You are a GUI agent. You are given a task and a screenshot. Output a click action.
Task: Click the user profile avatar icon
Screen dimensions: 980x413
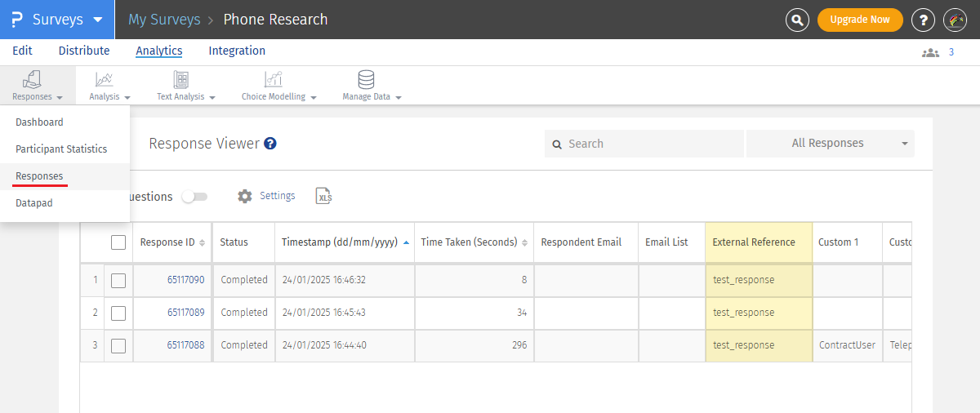coord(955,20)
